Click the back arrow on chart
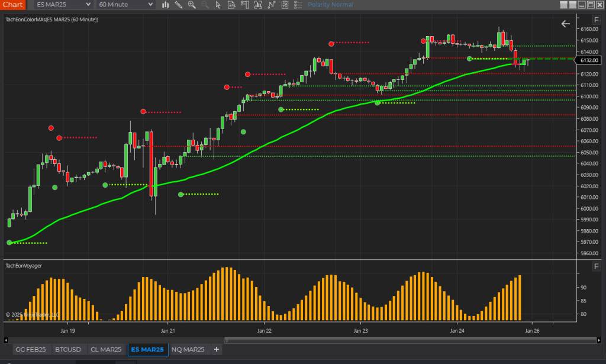This screenshot has width=606, height=364. [566, 24]
